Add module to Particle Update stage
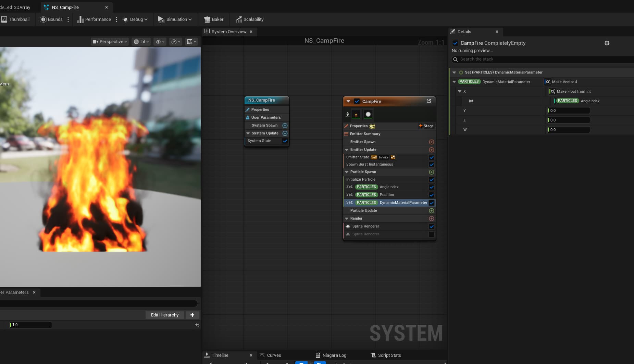Image resolution: width=634 pixels, height=364 pixels. [431, 211]
